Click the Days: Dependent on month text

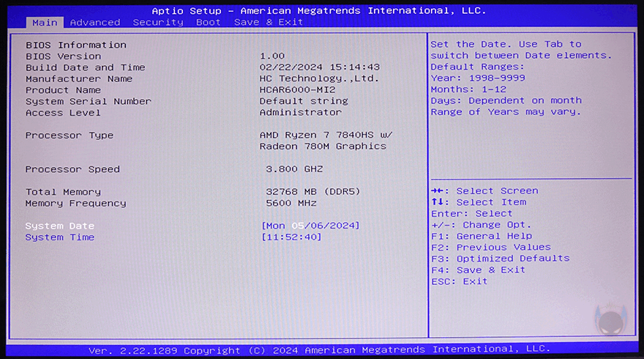point(506,101)
